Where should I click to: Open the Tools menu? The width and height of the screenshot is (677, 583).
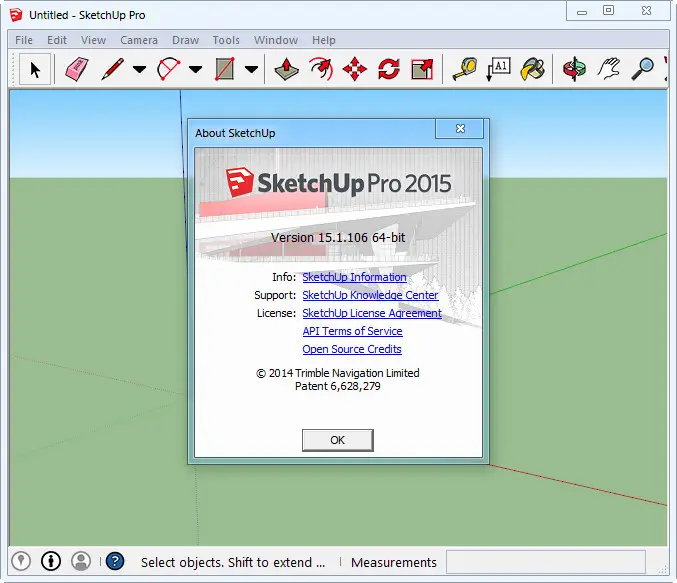(x=226, y=40)
